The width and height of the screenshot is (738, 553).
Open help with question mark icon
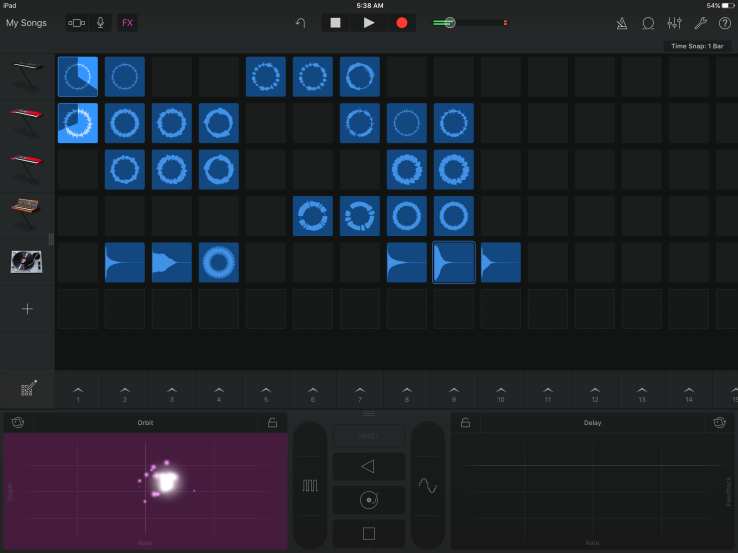pyautogui.click(x=725, y=23)
